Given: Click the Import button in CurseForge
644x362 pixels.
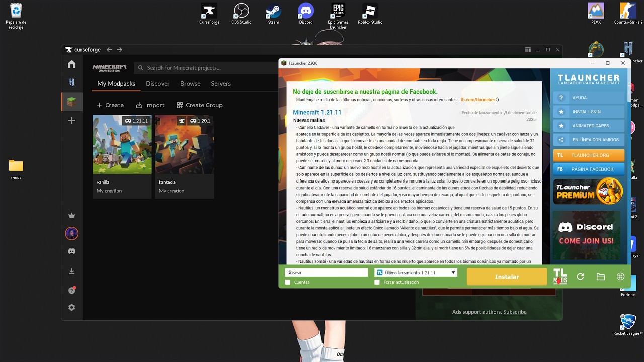Looking at the screenshot, I should tap(150, 105).
